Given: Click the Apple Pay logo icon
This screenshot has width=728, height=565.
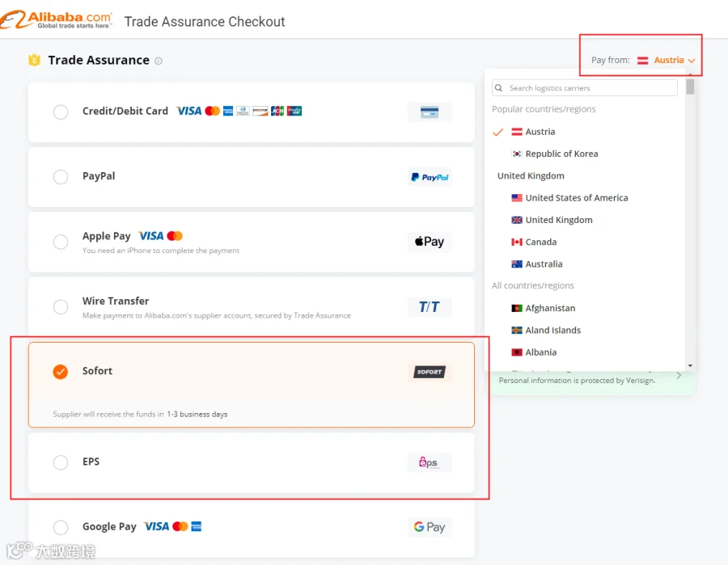Looking at the screenshot, I should tap(430, 242).
